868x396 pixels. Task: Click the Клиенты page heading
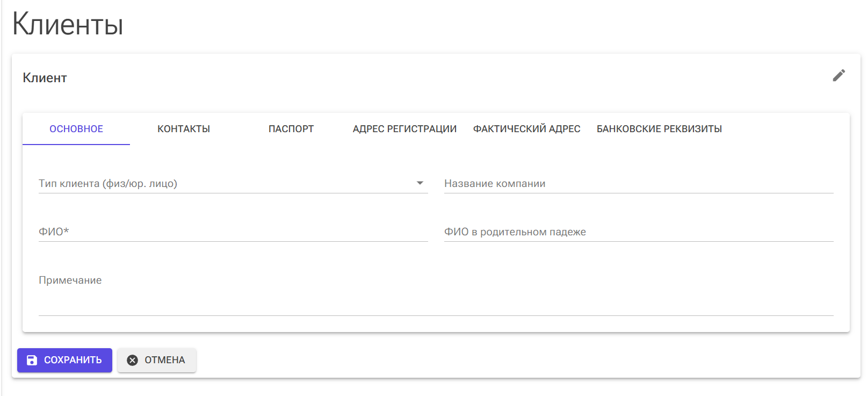coord(68,25)
